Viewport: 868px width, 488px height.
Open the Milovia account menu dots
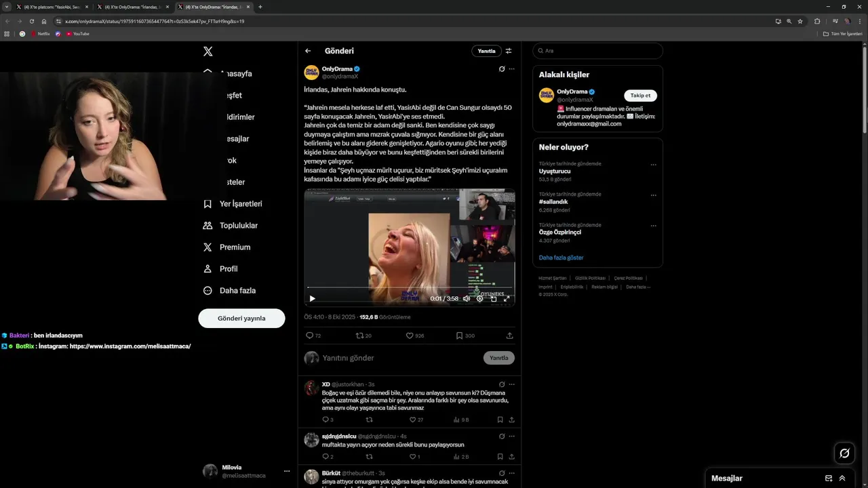[x=287, y=471]
